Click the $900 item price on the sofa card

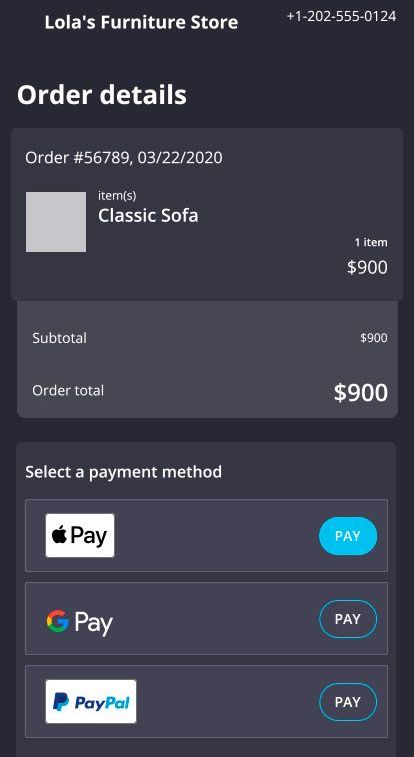(x=367, y=267)
